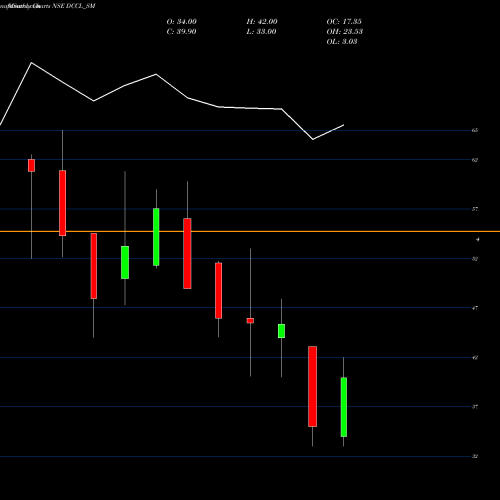Click the last green candlestick on chart

344,407
